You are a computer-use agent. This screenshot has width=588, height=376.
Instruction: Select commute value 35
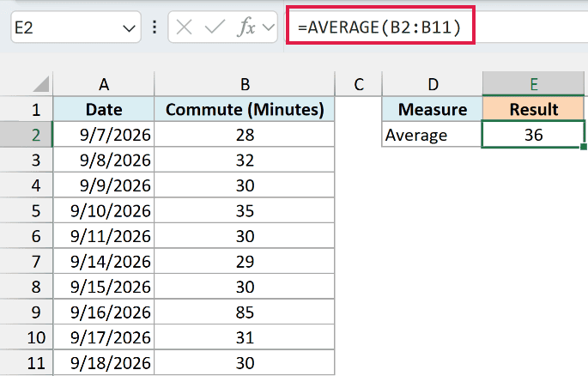click(245, 210)
